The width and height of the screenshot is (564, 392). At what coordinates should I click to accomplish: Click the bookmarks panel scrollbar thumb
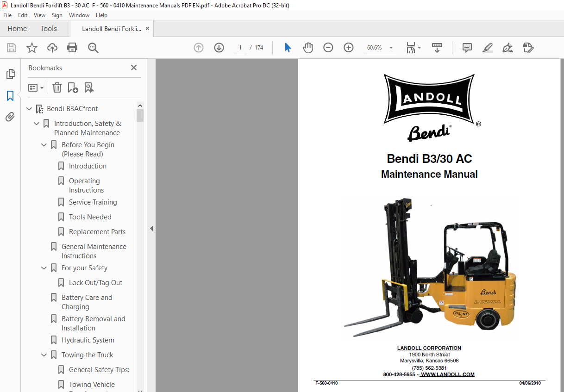point(140,115)
